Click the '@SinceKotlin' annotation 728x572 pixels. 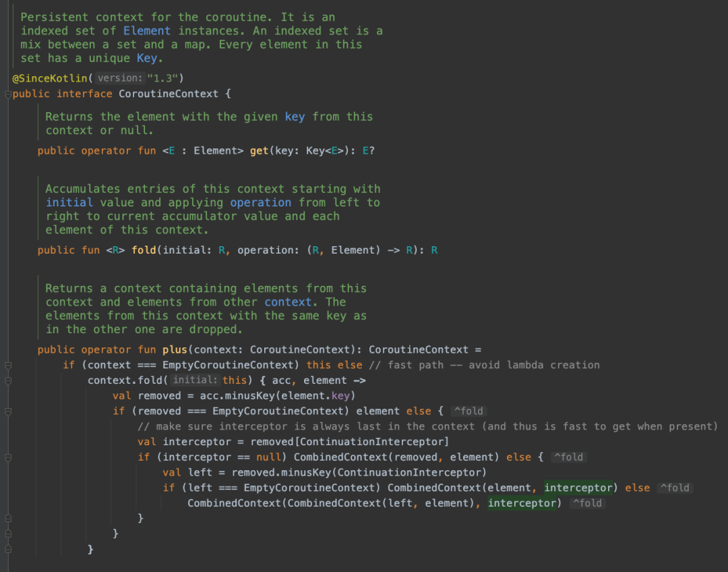tap(50, 78)
